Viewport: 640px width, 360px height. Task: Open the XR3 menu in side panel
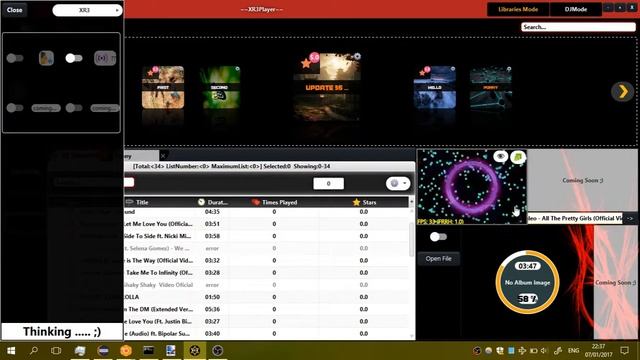tap(87, 10)
